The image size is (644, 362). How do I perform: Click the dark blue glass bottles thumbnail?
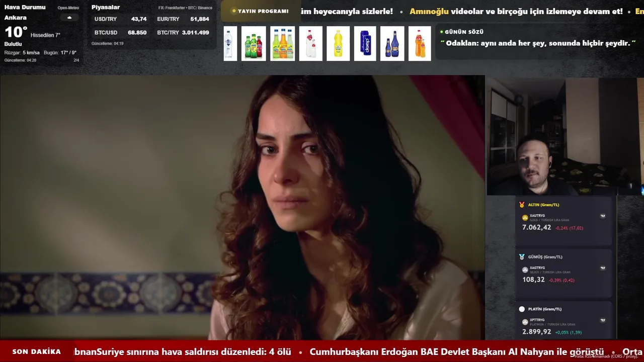[x=392, y=44]
